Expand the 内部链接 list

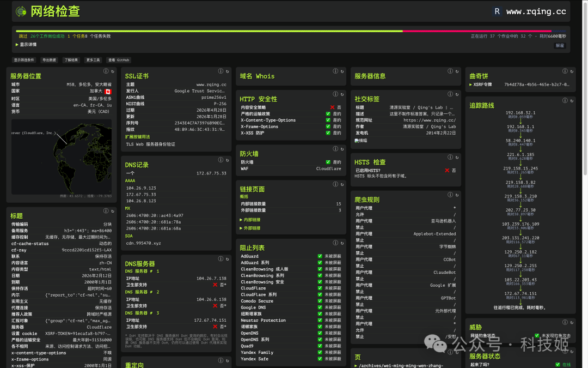click(250, 220)
